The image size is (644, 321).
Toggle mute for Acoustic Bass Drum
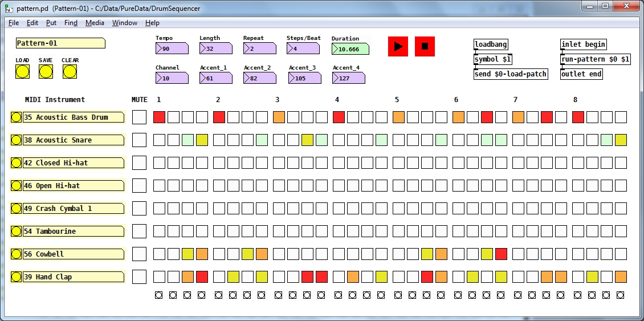(139, 117)
